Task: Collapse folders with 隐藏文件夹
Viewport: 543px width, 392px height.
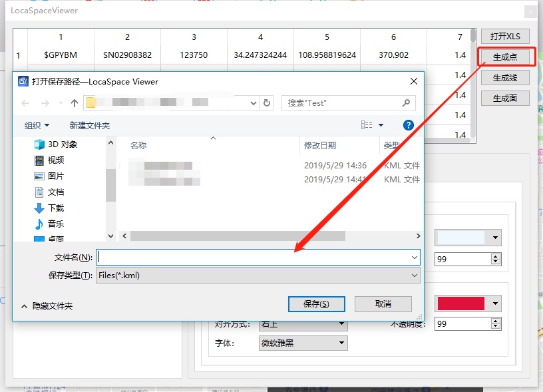Action: coord(47,305)
